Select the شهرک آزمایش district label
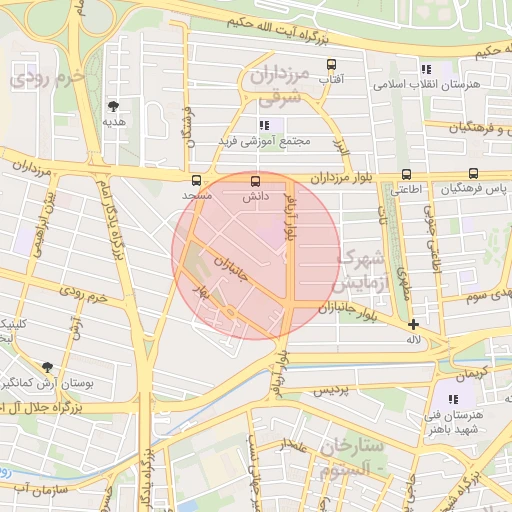The image size is (512, 512). point(361,271)
